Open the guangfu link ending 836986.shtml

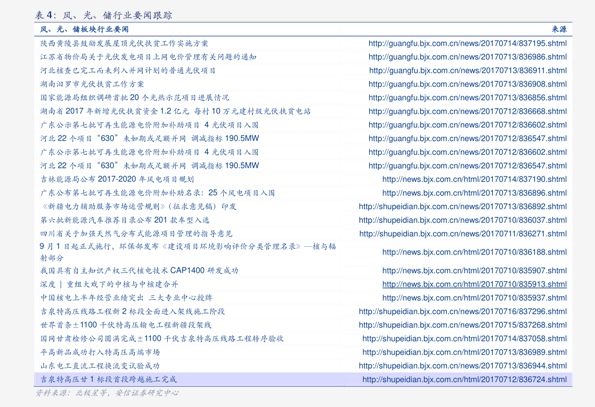tap(468, 57)
